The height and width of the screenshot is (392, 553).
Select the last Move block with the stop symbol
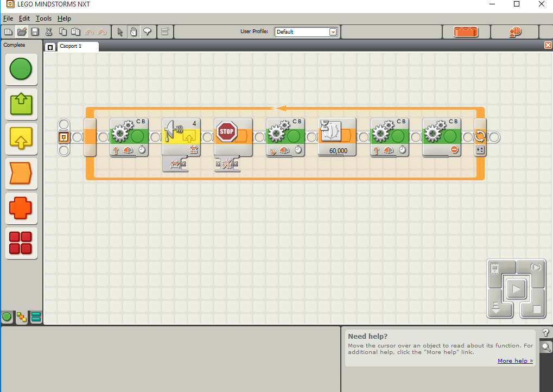[x=442, y=137]
